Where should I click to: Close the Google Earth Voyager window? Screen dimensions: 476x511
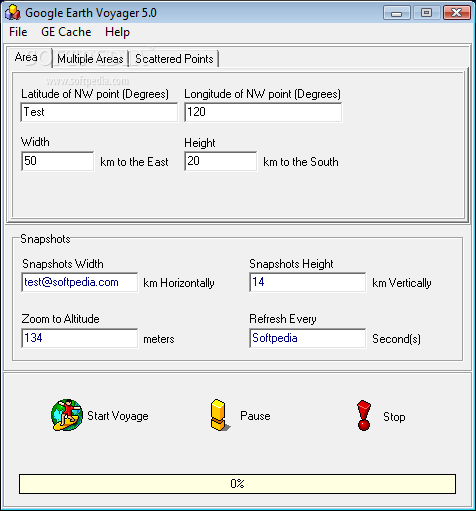456,13
